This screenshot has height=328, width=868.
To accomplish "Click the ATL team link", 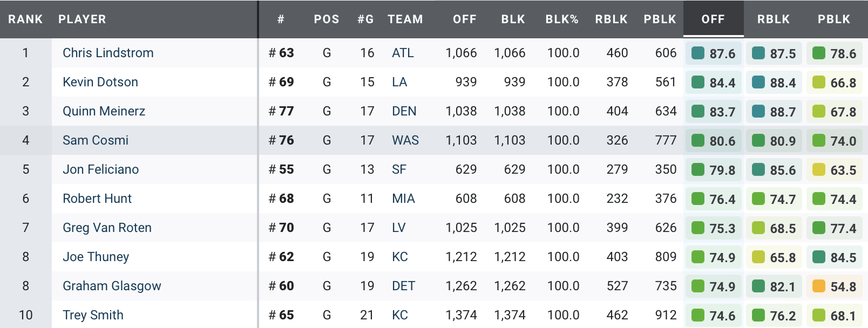I will click(403, 53).
